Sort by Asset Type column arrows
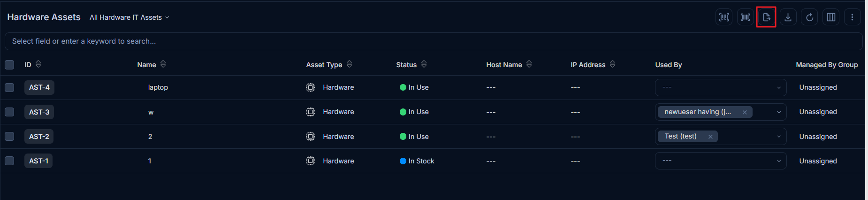This screenshot has width=868, height=200. click(x=350, y=64)
